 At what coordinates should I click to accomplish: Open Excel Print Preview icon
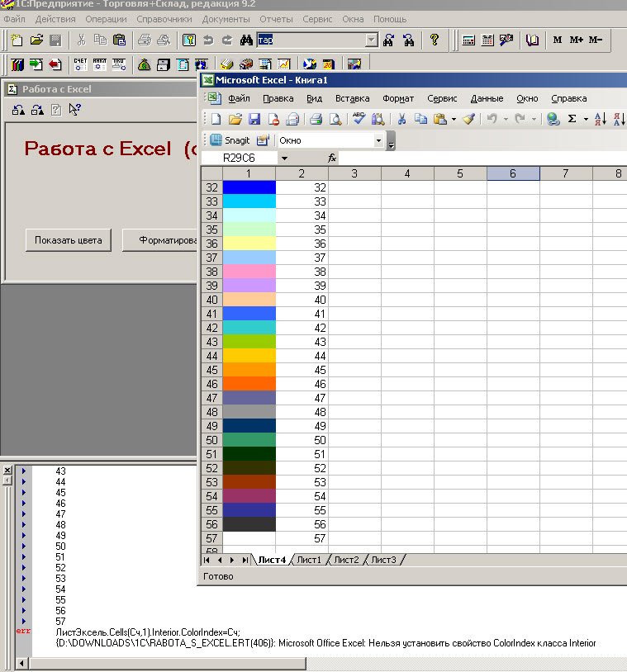pyautogui.click(x=335, y=119)
